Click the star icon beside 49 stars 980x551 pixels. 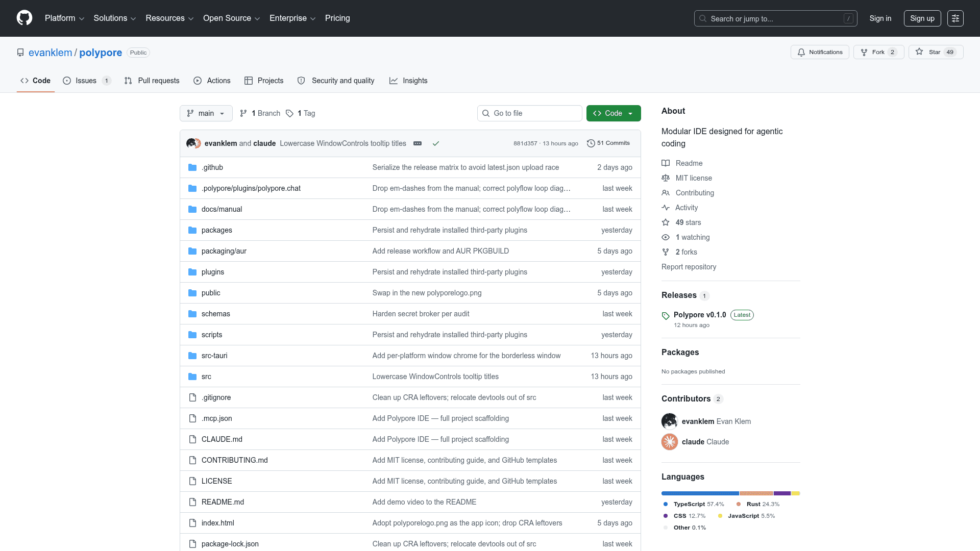(x=666, y=222)
